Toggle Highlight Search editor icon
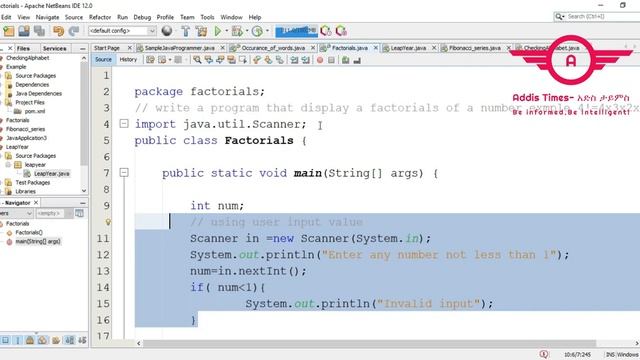Viewport: 640px width, 360px height. coord(231,60)
